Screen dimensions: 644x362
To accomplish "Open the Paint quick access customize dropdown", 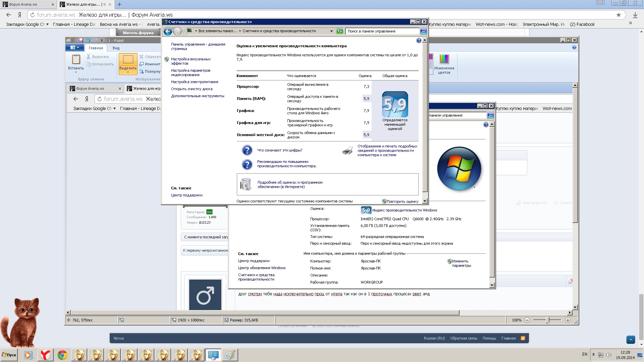I will pyautogui.click(x=102, y=41).
